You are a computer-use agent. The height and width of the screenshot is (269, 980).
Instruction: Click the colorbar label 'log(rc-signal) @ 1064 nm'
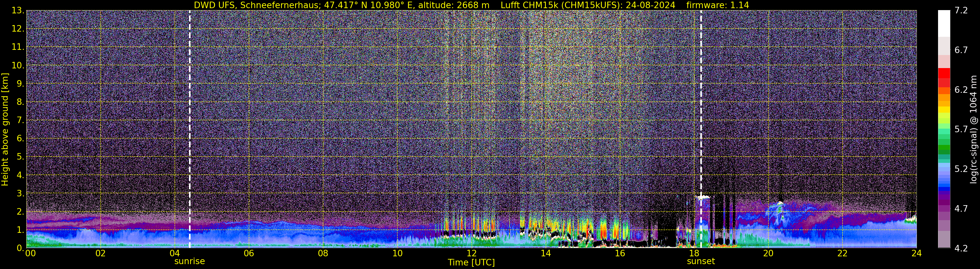click(973, 129)
